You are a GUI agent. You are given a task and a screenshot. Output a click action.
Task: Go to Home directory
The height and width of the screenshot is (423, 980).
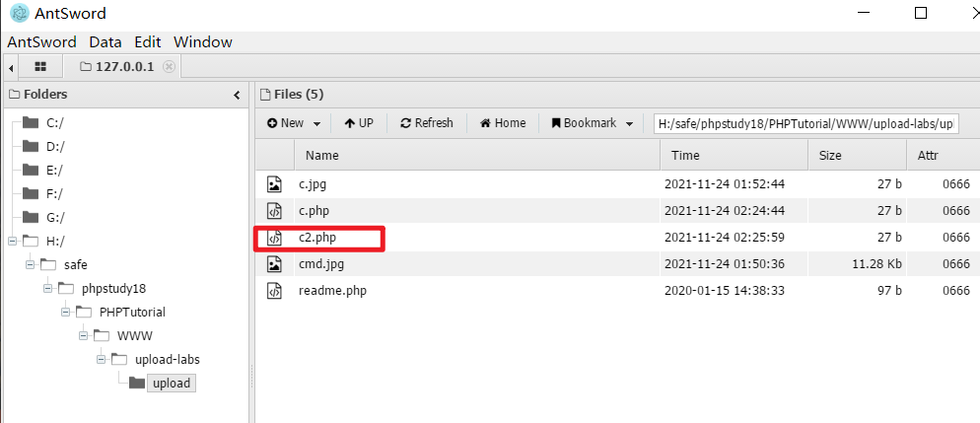[503, 123]
